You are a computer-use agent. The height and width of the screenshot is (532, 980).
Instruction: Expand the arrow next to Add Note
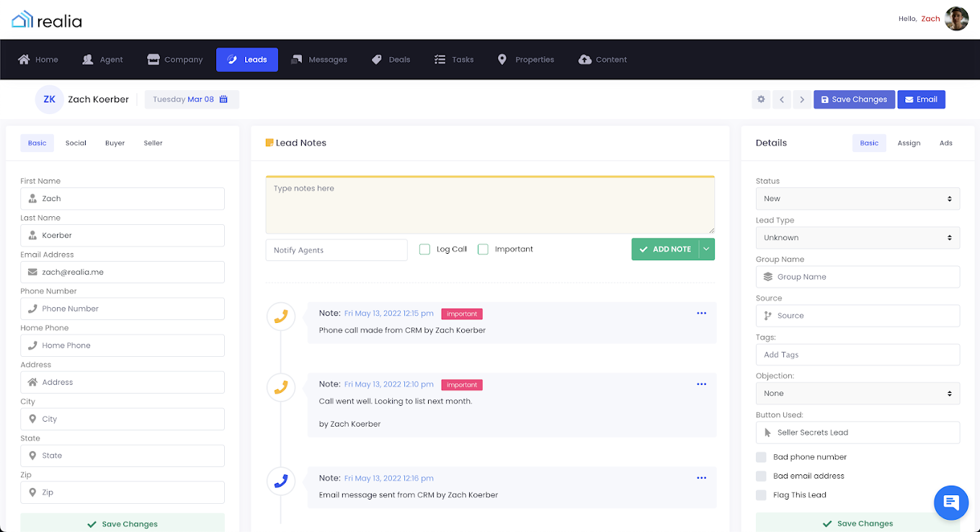pos(706,249)
